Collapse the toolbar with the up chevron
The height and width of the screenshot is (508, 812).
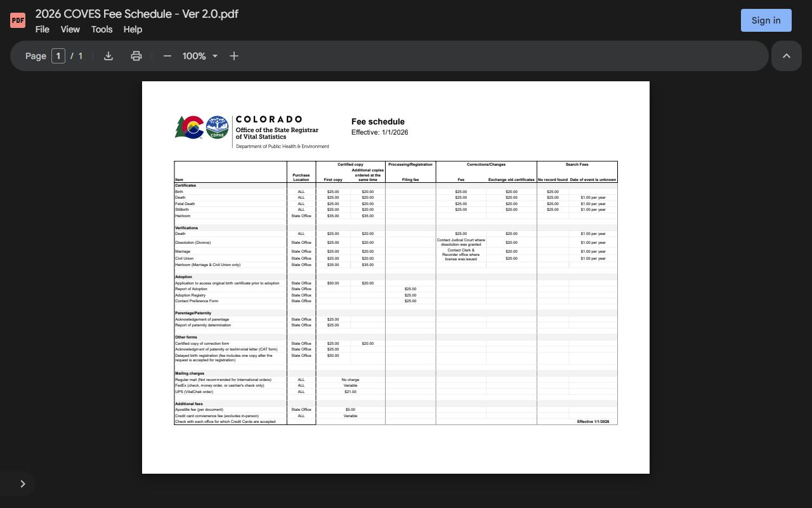[787, 56]
